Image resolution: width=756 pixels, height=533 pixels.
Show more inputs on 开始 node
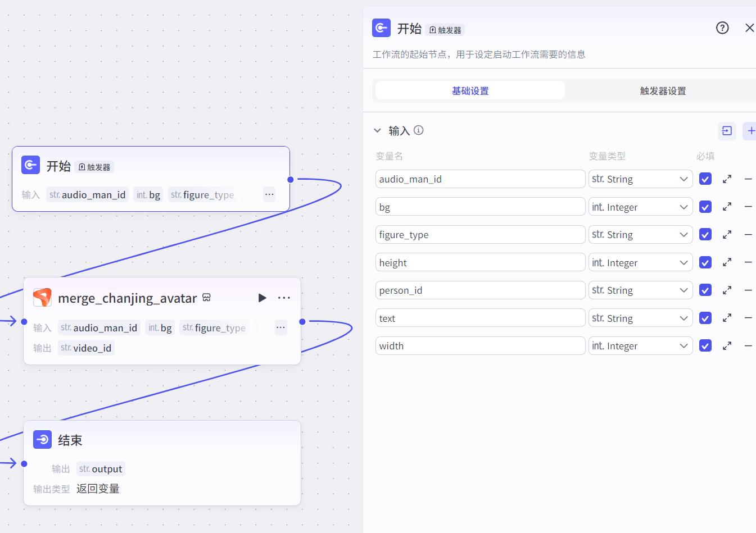pos(269,194)
